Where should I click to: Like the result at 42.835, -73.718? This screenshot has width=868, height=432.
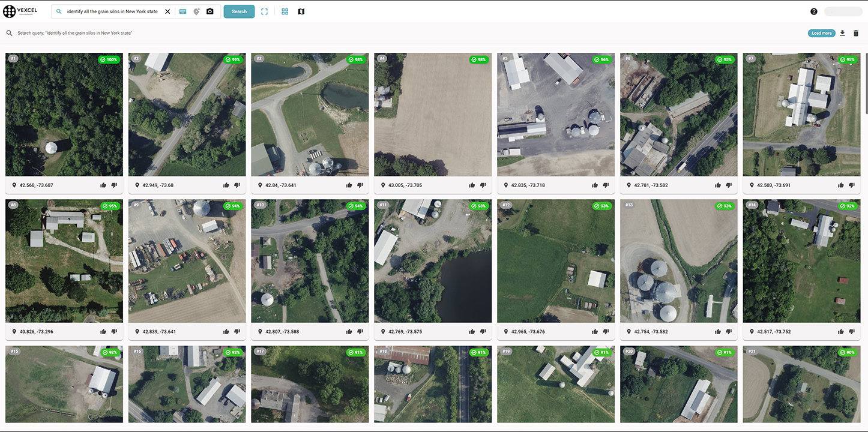point(595,185)
